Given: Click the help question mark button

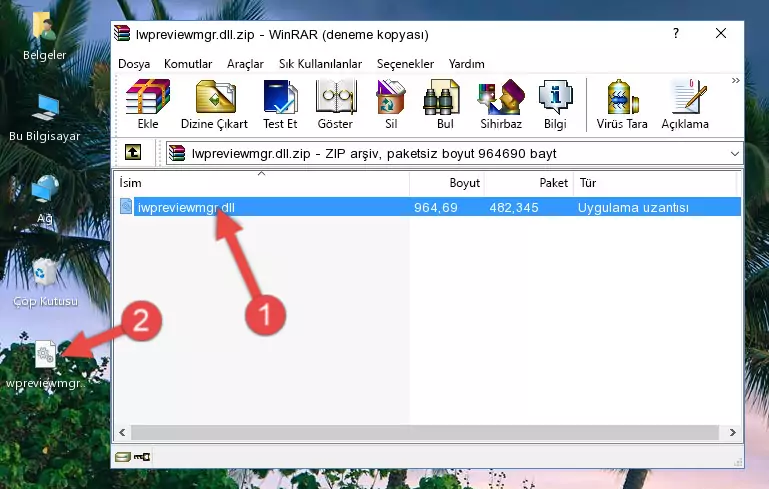Looking at the screenshot, I should coord(676,33).
